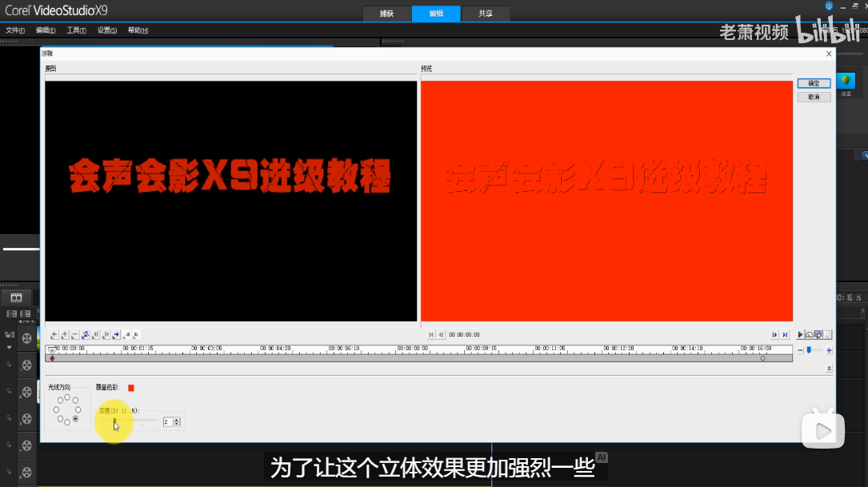Image resolution: width=868 pixels, height=487 pixels.
Task: Click preview timecode 00:00:00:00
Action: click(464, 335)
